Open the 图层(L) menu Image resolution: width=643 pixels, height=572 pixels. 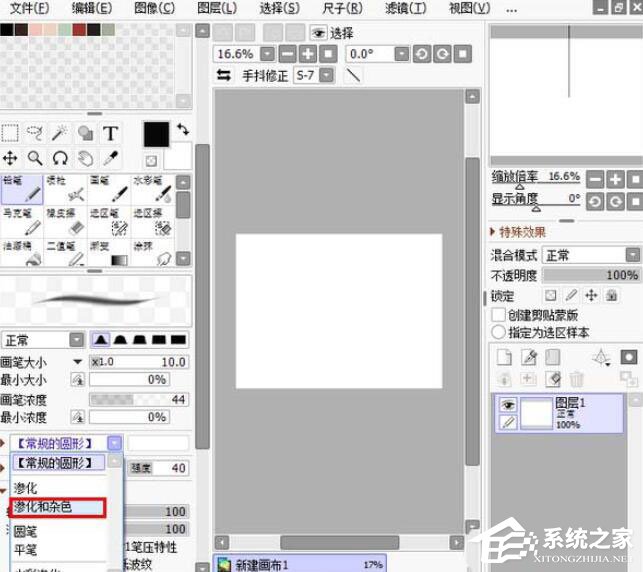tap(217, 7)
